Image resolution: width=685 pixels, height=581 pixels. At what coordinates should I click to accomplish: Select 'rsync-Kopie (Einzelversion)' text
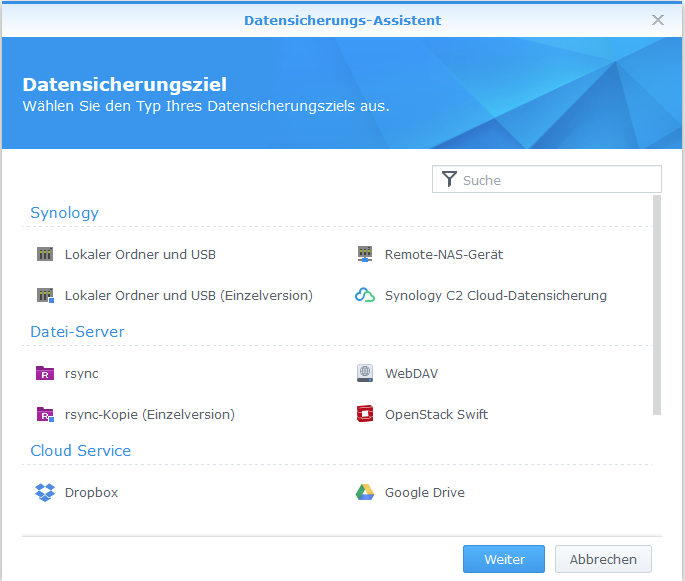[150, 415]
